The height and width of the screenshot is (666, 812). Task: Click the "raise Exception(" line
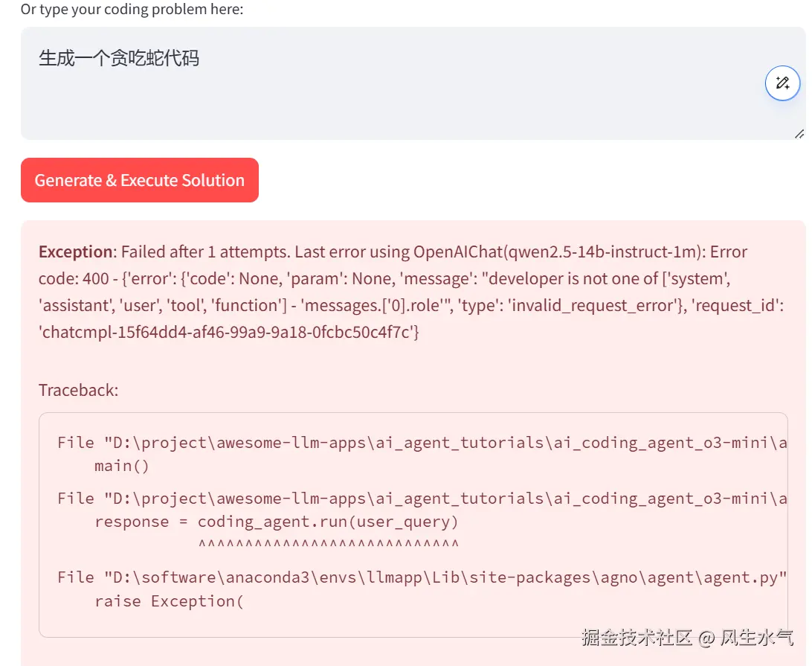pos(169,601)
